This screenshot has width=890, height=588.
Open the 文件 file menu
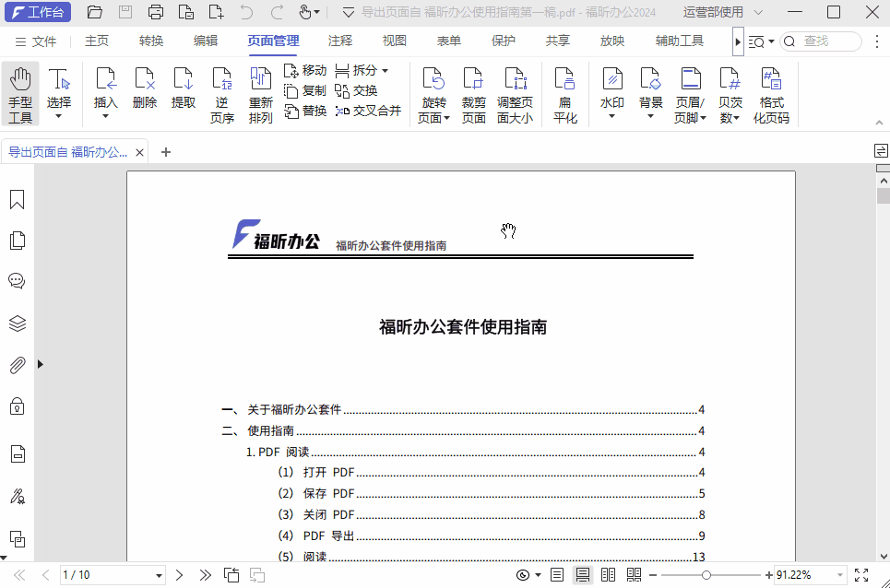point(44,41)
